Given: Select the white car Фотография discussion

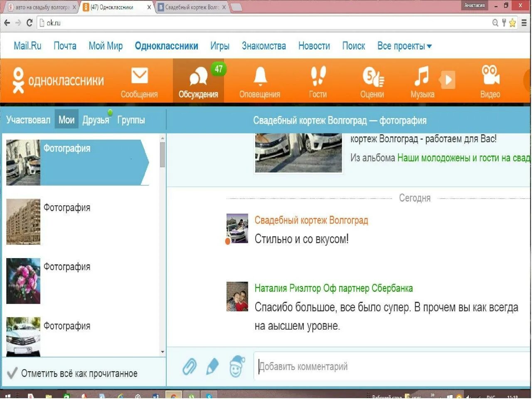Looking at the screenshot, I should [77, 337].
